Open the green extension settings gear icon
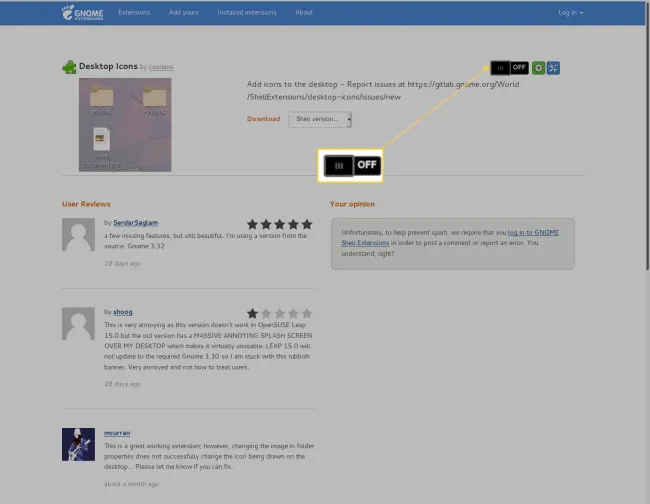 pos(538,68)
